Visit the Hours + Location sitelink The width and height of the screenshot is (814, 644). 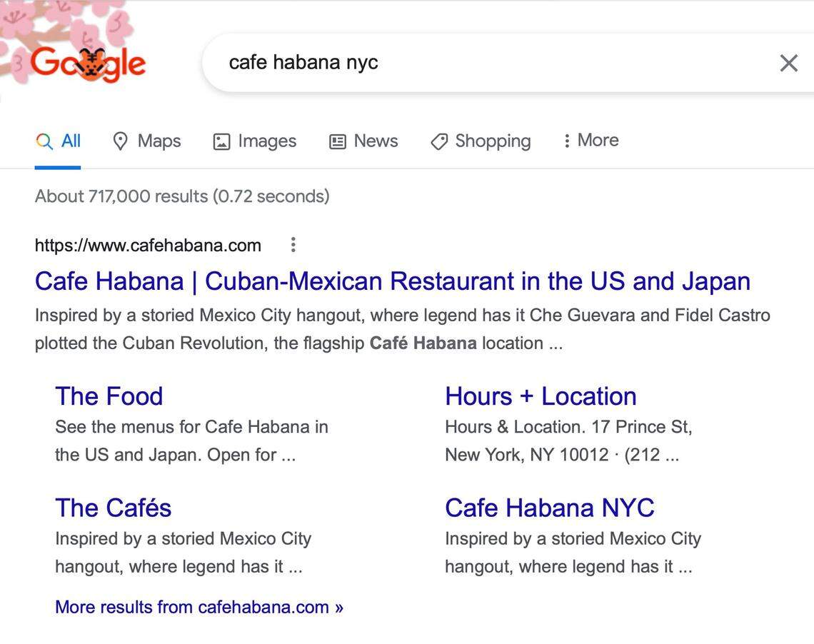541,396
